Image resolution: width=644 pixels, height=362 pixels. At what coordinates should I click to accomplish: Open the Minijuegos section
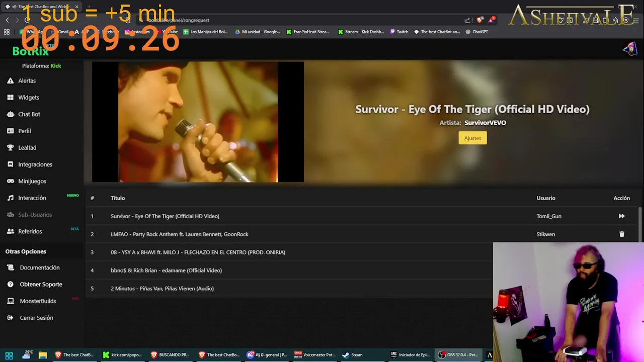pyautogui.click(x=27, y=181)
